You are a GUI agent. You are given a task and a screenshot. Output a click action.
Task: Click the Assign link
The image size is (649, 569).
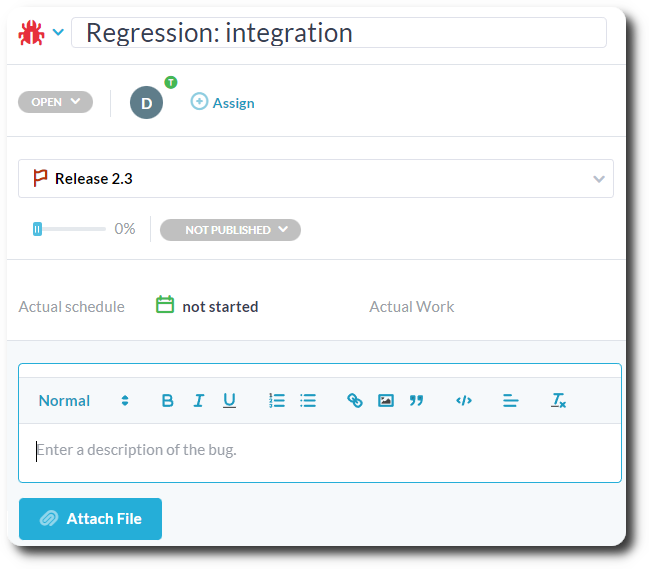(222, 103)
